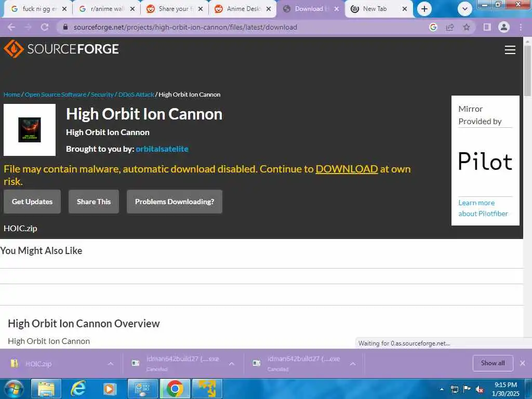Open the Home breadcrumb link
This screenshot has height=399, width=532.
pos(12,95)
